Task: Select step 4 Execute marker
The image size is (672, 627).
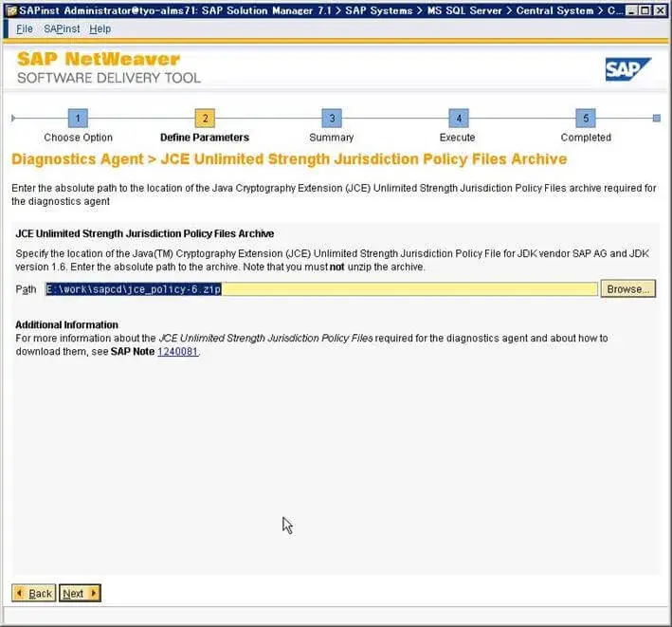Action: [459, 118]
